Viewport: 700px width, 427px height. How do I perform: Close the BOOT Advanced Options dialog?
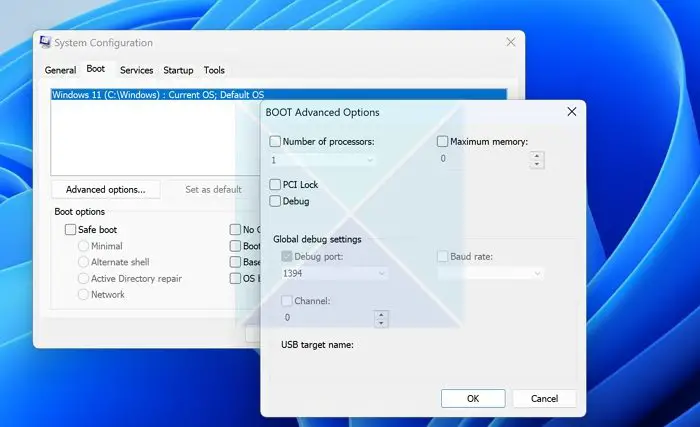coord(571,112)
